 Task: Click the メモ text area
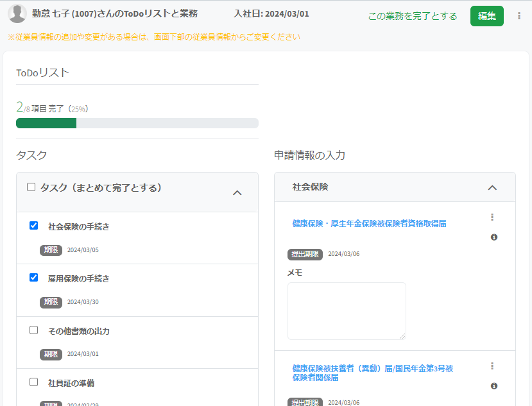[x=347, y=311]
